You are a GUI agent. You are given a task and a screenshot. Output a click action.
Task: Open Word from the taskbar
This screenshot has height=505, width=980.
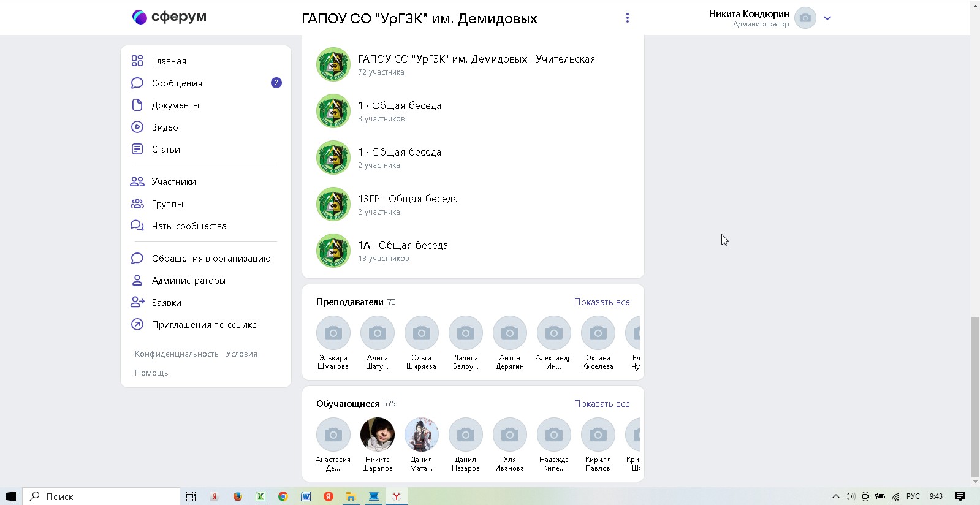click(306, 496)
